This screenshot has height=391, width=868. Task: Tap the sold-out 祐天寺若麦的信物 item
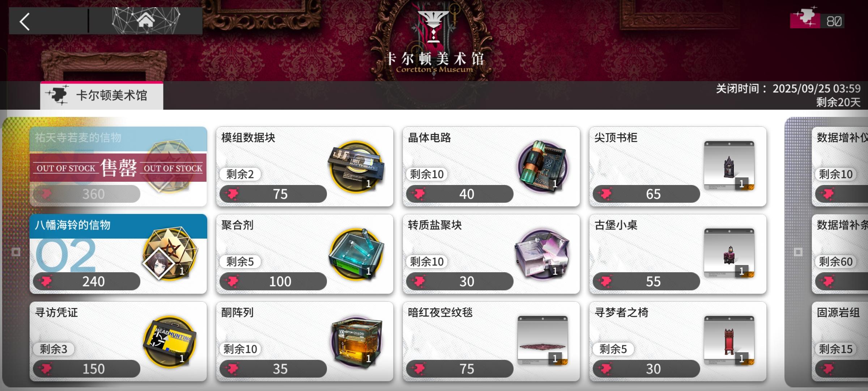[118, 167]
